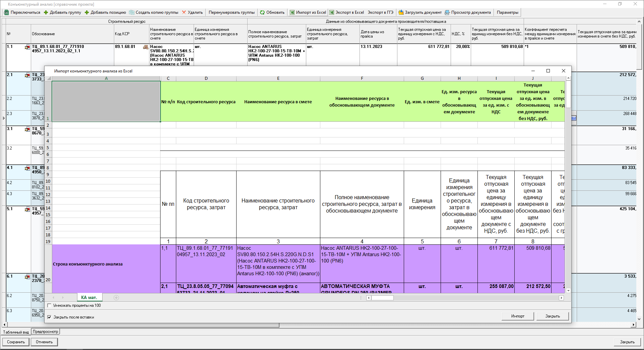Open the КСР picker icon in row 1.1
644x350 pixels.
click(x=145, y=47)
